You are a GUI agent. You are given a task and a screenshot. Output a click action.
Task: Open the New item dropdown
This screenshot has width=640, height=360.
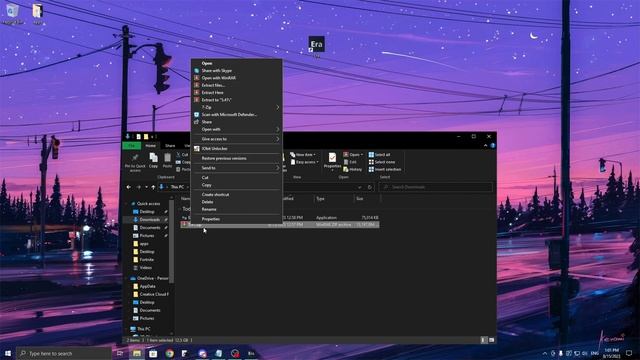coord(303,155)
